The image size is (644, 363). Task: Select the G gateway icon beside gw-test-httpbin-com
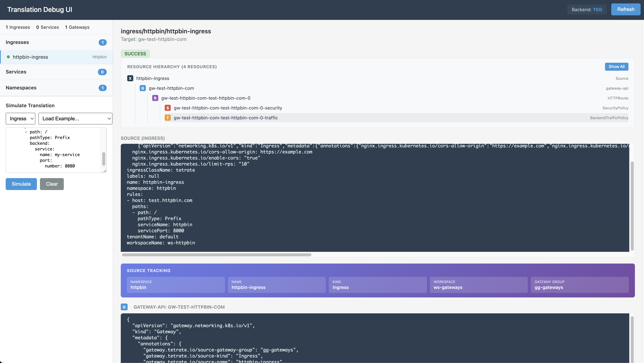coord(143,88)
